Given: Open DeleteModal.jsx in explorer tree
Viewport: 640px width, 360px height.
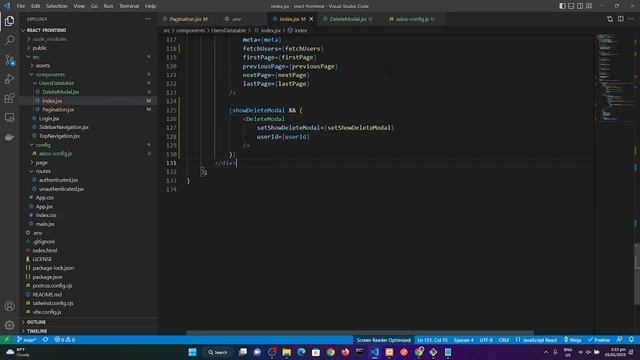Looking at the screenshot, I should pos(60,92).
